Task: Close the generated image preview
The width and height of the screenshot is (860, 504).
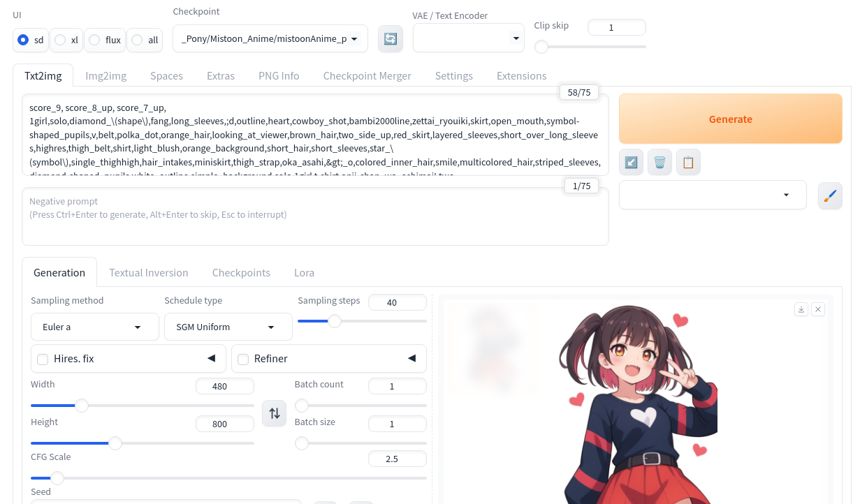Action: (x=819, y=309)
